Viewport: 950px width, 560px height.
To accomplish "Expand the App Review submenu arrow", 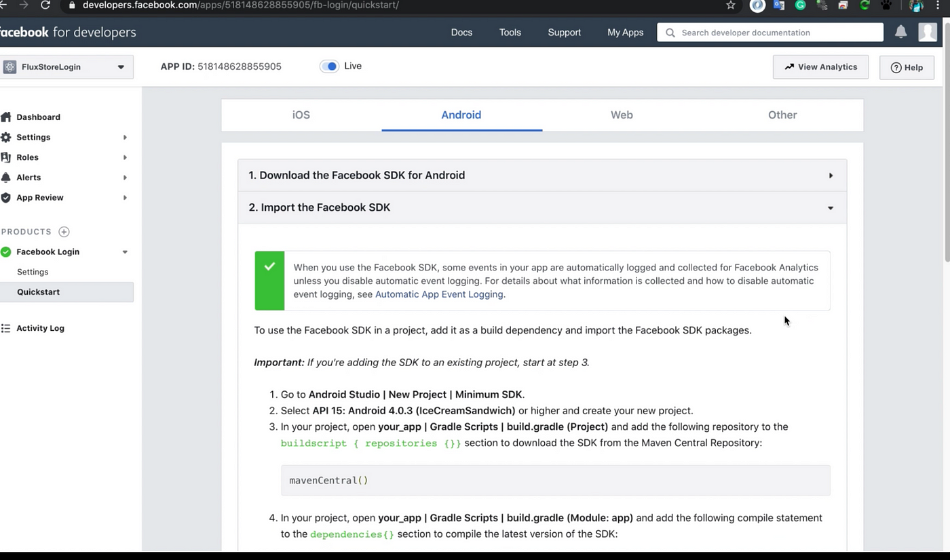I will click(x=125, y=198).
